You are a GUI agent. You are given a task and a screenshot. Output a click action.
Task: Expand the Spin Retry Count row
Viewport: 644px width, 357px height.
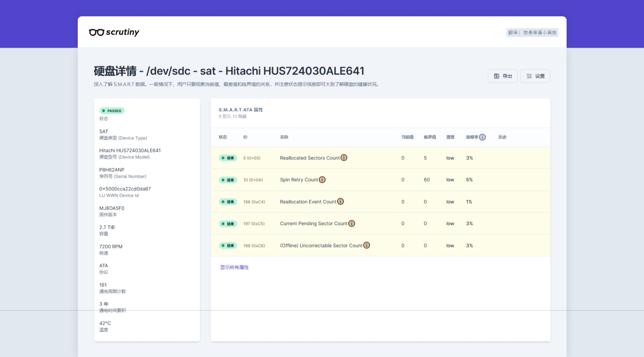(299, 180)
